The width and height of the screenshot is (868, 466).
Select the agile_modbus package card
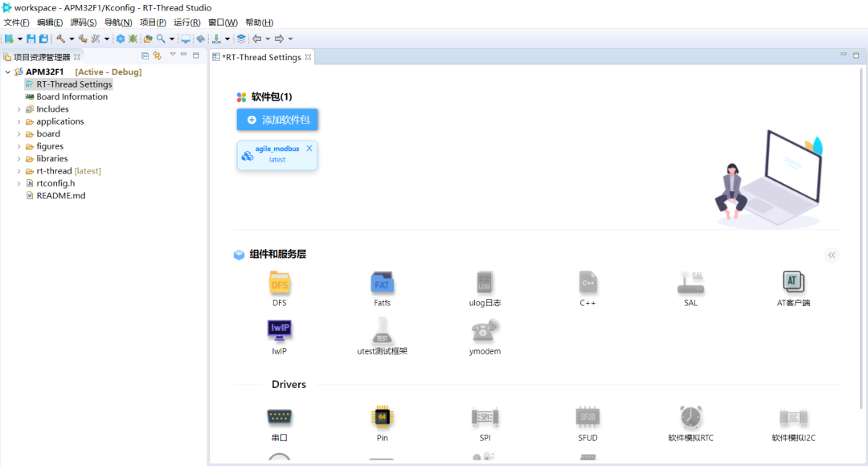(x=277, y=155)
